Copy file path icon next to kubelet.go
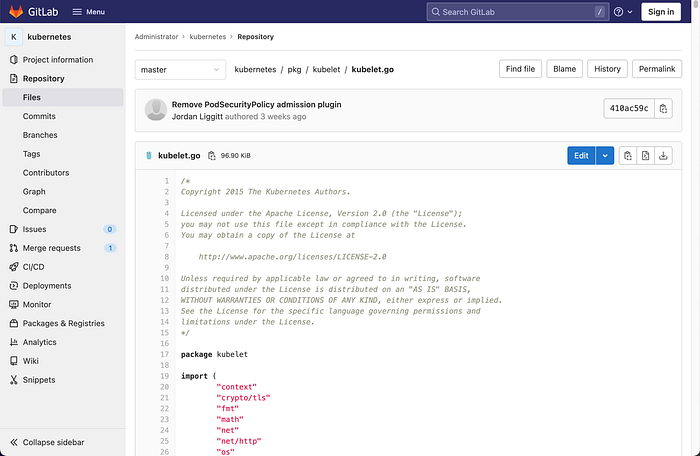700x456 pixels. pos(212,155)
